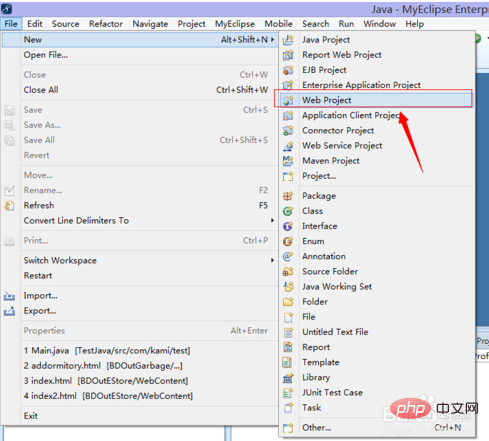Expand the New submenu arrow
The height and width of the screenshot is (441, 489).
pos(272,40)
